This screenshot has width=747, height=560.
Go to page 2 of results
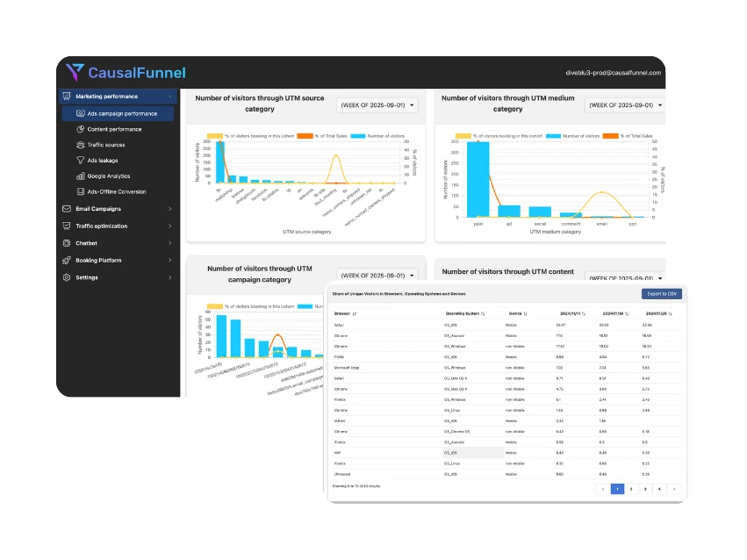coord(631,489)
